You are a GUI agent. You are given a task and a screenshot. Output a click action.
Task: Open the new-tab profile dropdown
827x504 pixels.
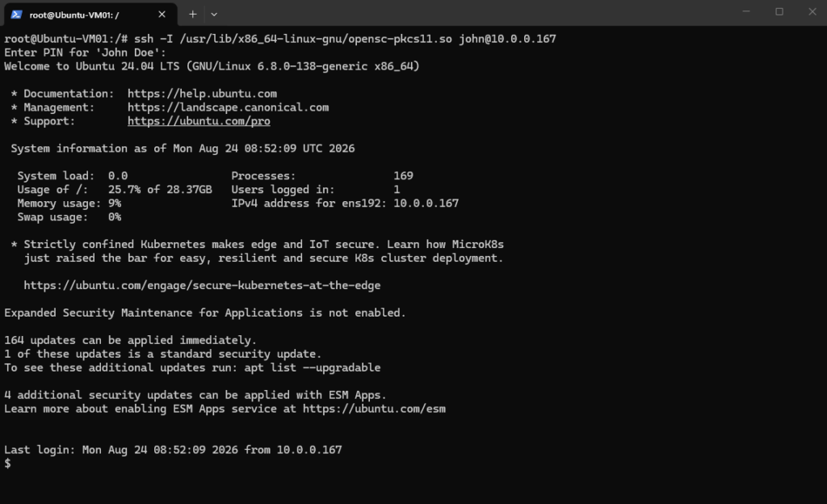pos(213,15)
